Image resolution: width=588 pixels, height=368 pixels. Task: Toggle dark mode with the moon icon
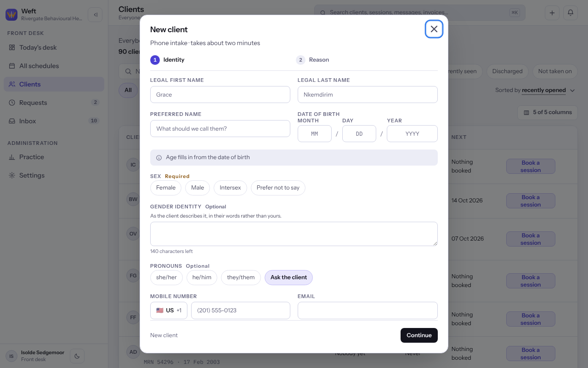pos(77,356)
